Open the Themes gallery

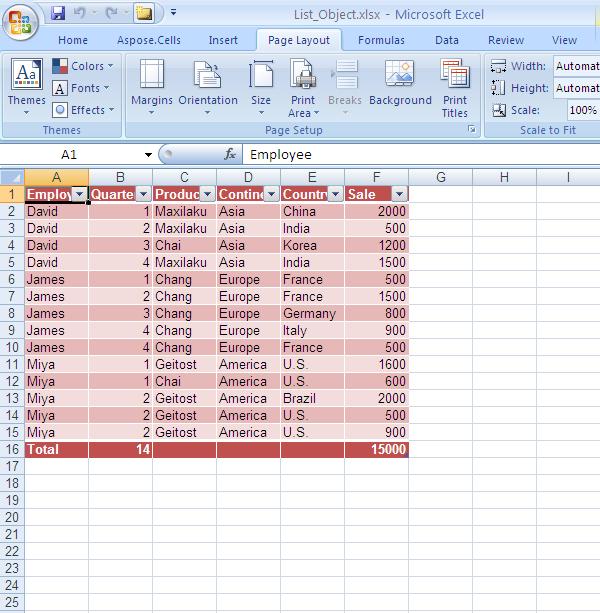coord(26,87)
